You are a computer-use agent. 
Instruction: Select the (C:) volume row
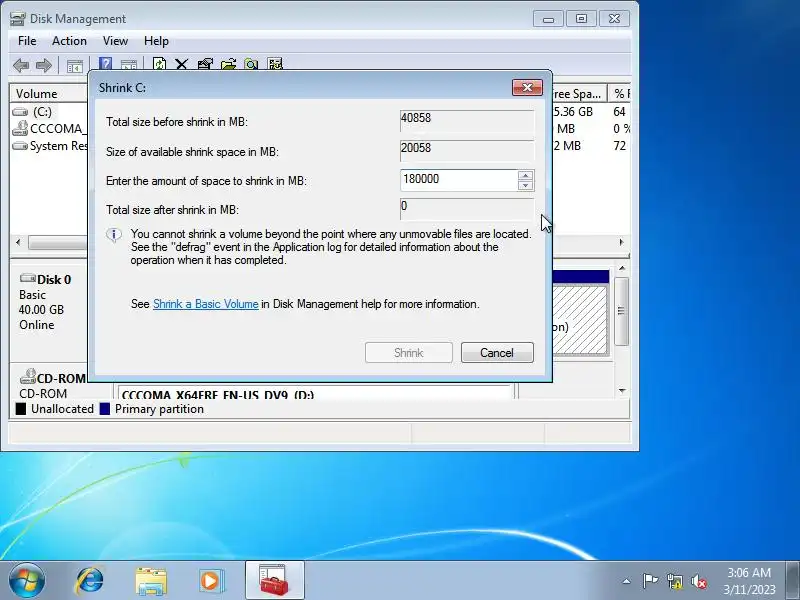point(49,112)
